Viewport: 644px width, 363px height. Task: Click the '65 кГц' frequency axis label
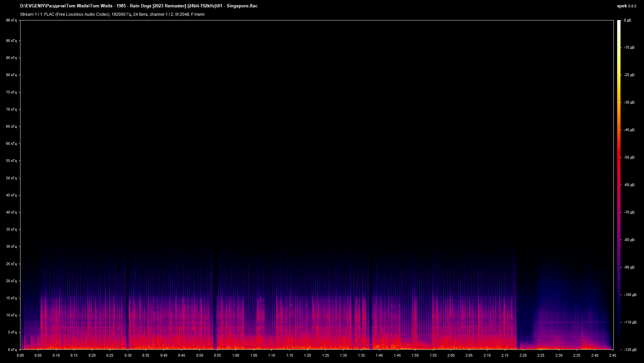pos(11,127)
